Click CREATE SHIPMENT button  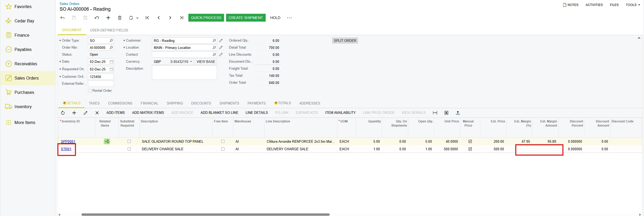[246, 18]
